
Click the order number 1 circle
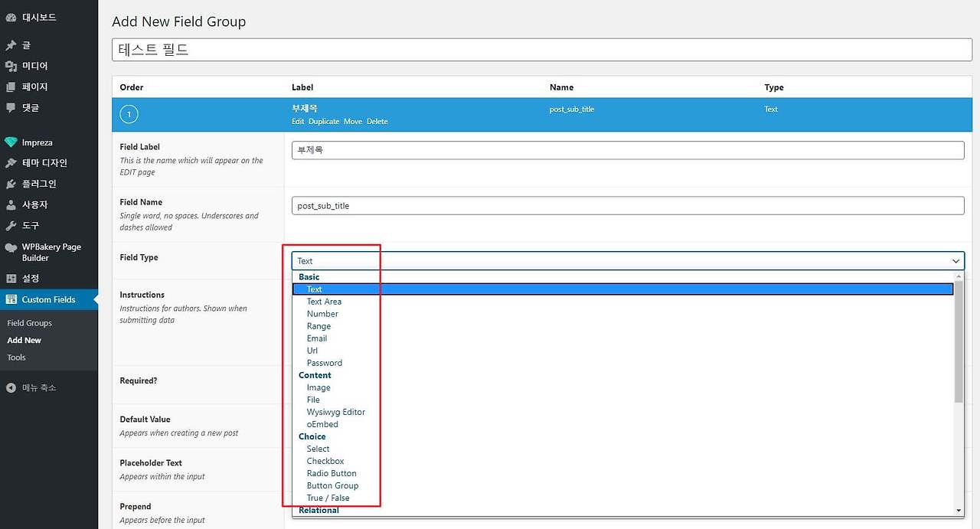click(x=129, y=115)
